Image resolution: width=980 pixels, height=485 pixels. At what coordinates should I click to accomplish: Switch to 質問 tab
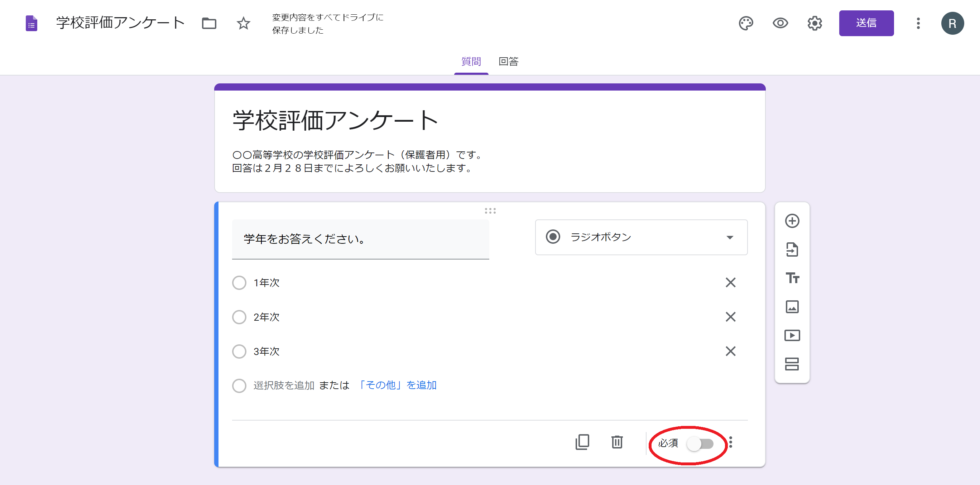tap(471, 62)
